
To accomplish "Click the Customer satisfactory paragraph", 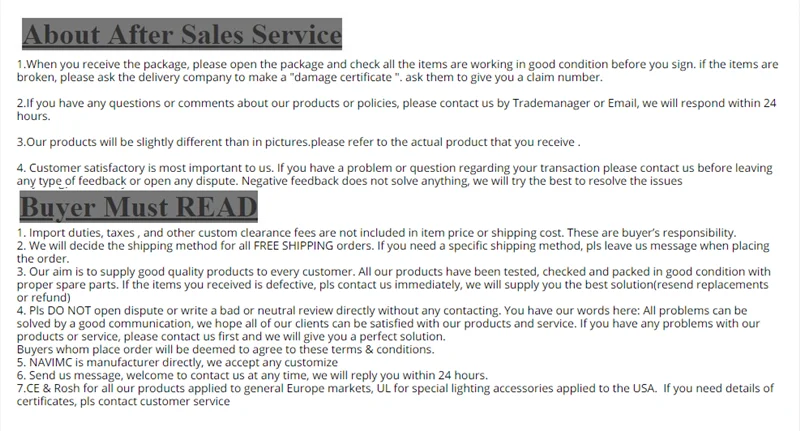I will pyautogui.click(x=394, y=174).
